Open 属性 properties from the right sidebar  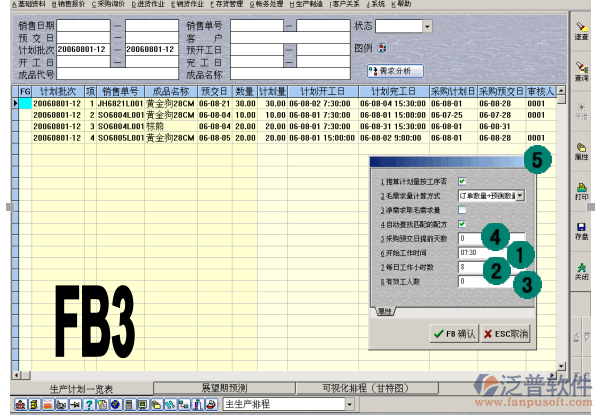581,148
